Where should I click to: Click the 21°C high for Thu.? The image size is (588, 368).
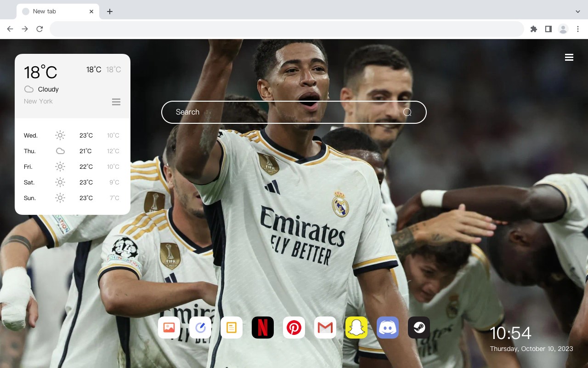[85, 151]
